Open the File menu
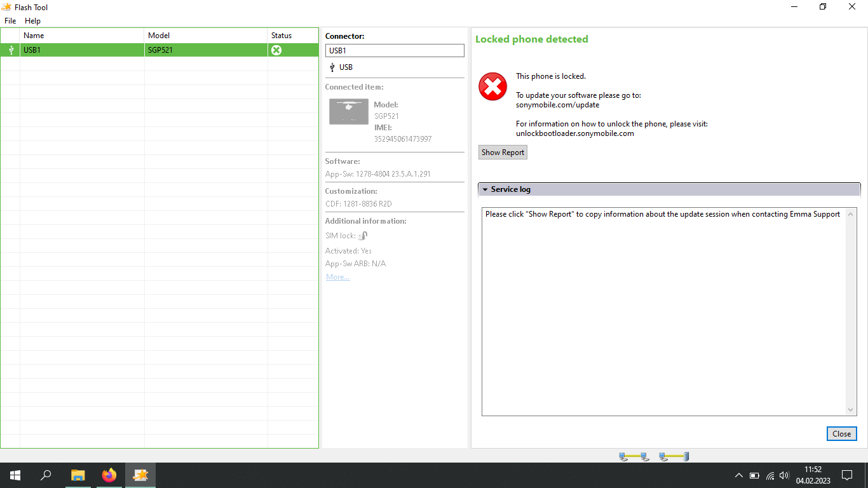 point(10,21)
